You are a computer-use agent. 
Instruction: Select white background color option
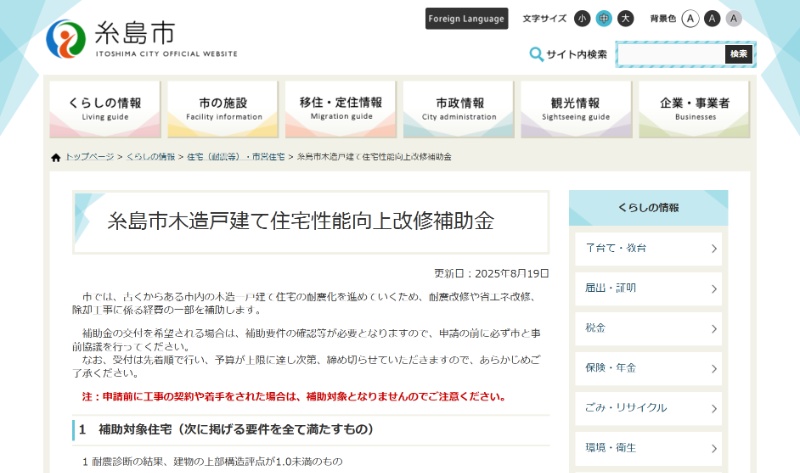coord(690,18)
